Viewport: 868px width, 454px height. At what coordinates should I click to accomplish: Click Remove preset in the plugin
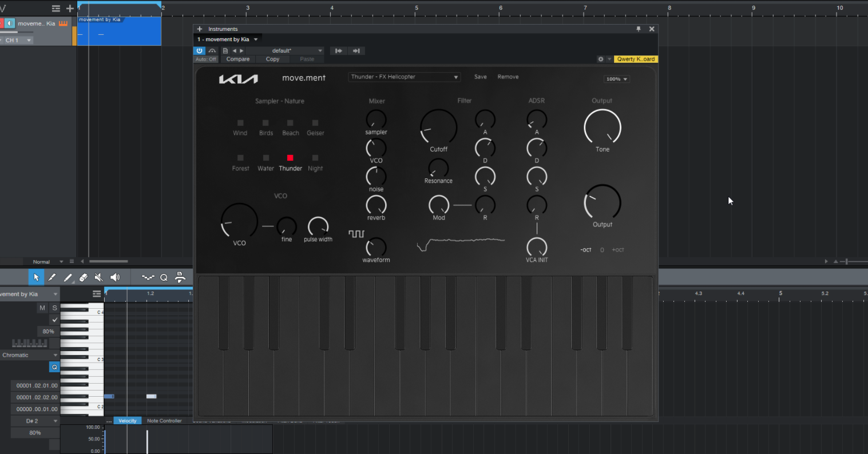click(x=508, y=77)
